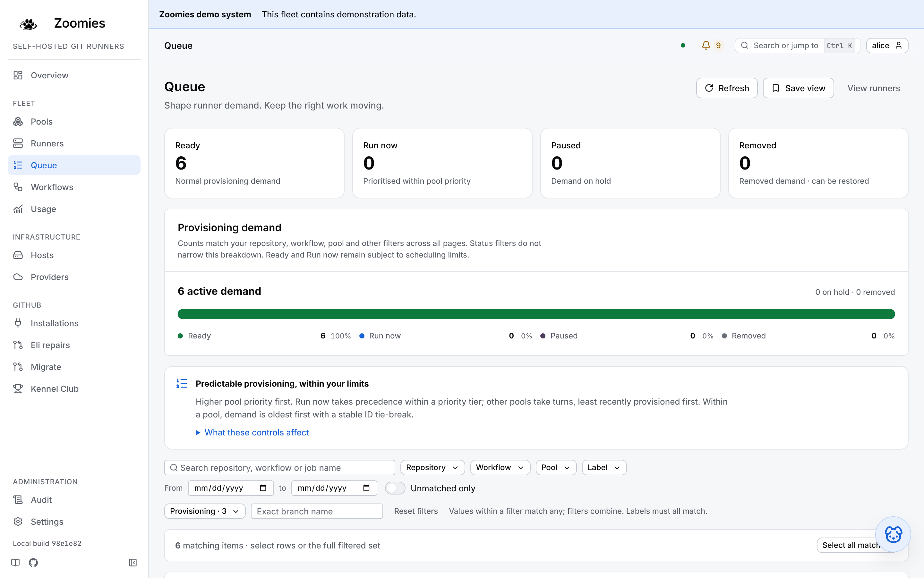Click the Exact branch name field
This screenshot has height=578, width=924.
click(317, 511)
